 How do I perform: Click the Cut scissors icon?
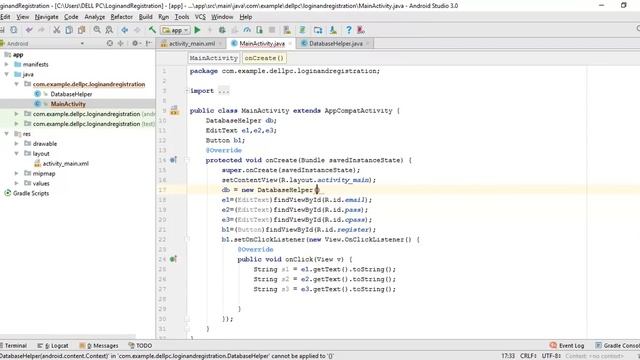coord(57,30)
